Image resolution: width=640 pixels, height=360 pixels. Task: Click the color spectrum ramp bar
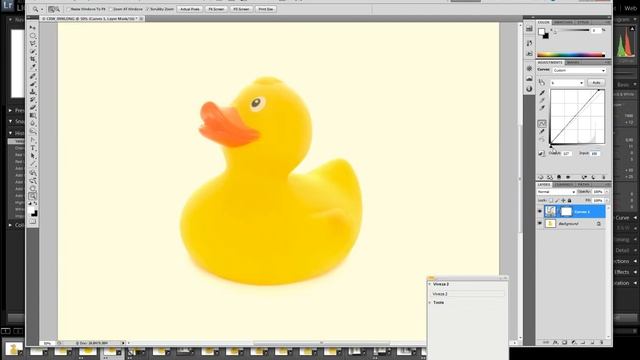click(571, 55)
